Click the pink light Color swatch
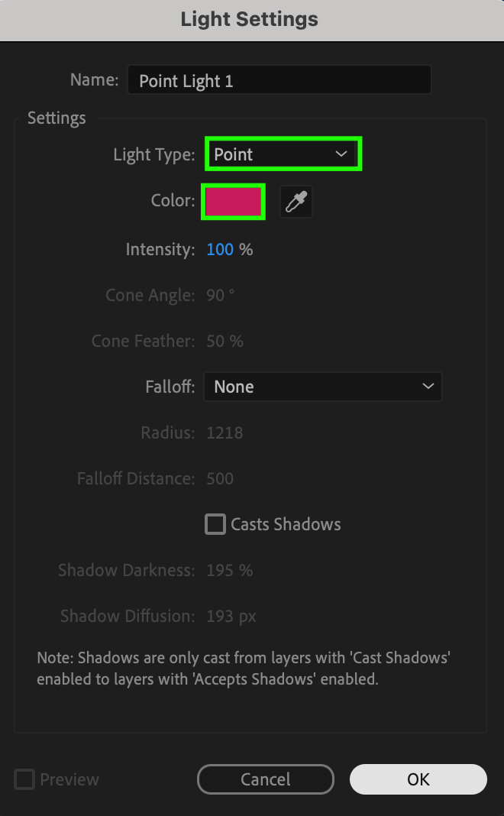The height and width of the screenshot is (816, 504). tap(233, 202)
